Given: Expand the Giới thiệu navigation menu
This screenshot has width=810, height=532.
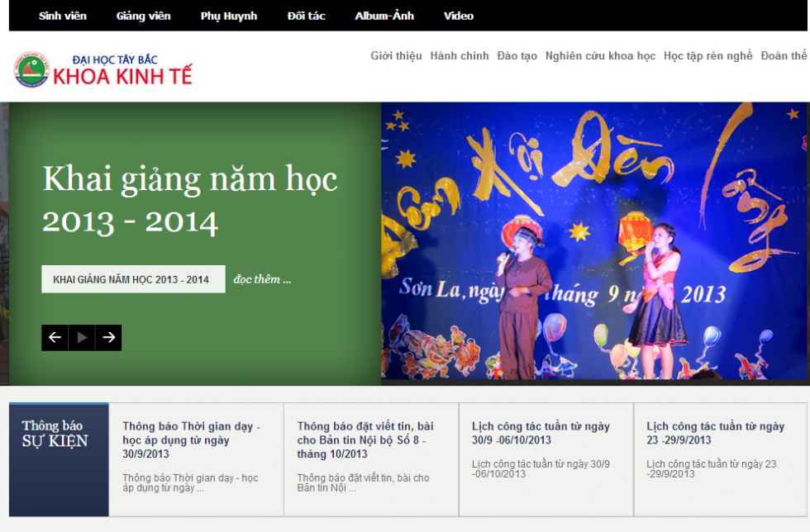Looking at the screenshot, I should (396, 56).
